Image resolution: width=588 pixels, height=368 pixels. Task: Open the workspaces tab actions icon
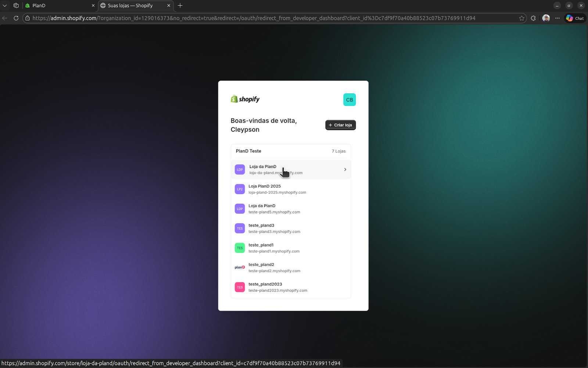16,6
